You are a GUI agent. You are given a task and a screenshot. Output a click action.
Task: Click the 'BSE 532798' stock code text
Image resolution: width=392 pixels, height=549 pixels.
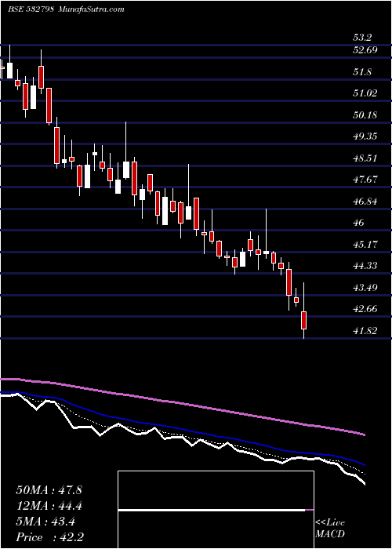point(31,9)
